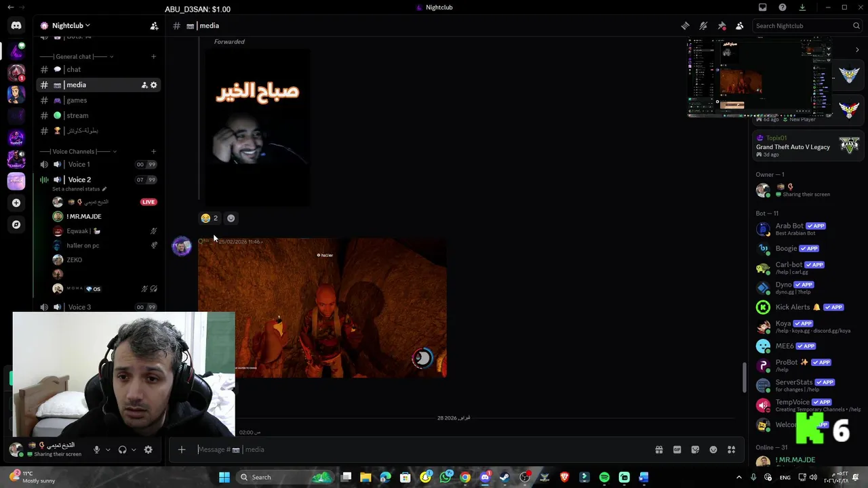Viewport: 868px width, 488px height.
Task: Open Threads in channel header
Action: click(x=685, y=26)
